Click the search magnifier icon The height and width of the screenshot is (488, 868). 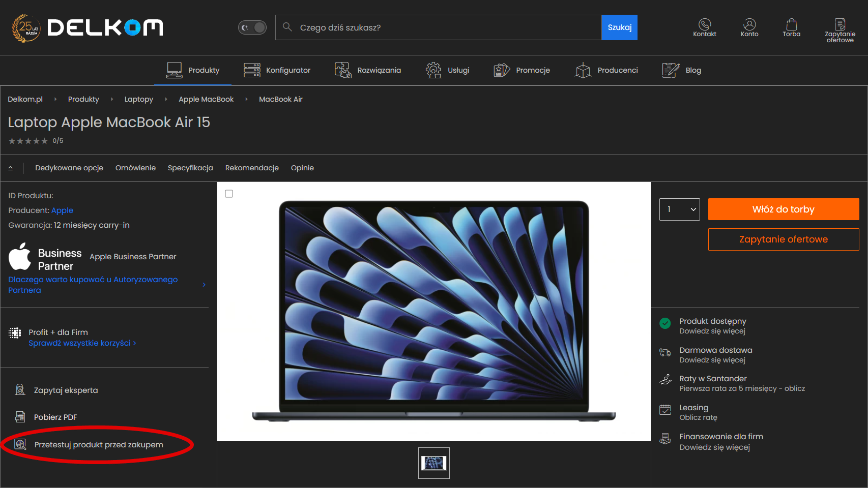tap(287, 27)
